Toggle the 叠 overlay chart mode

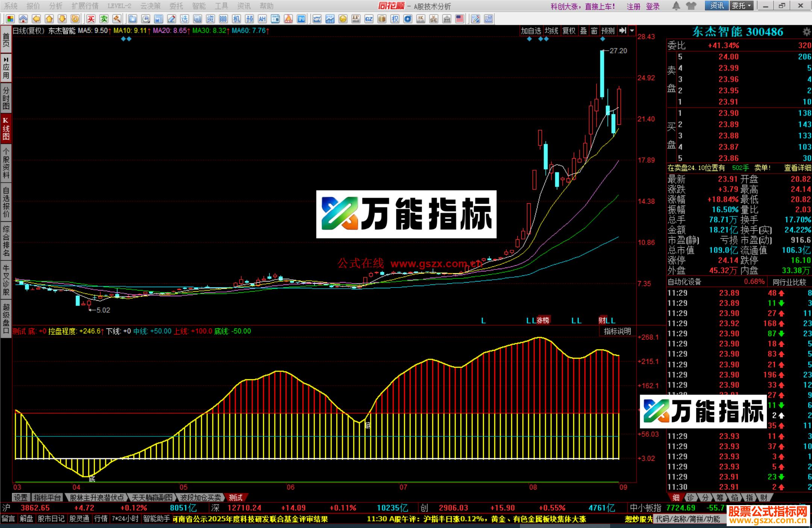[x=584, y=32]
